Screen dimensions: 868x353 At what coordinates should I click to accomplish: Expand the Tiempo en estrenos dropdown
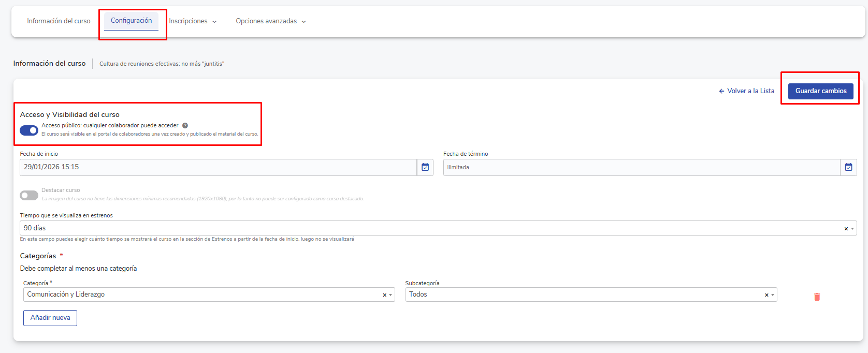[x=852, y=228]
